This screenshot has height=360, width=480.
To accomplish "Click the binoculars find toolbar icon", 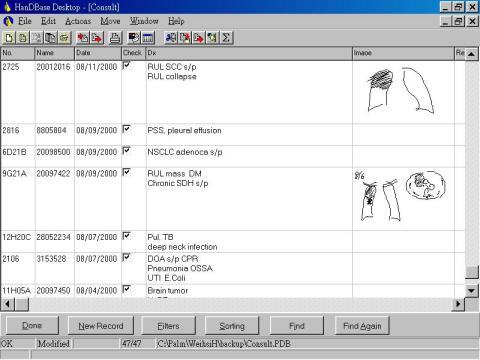I will click(171, 38).
